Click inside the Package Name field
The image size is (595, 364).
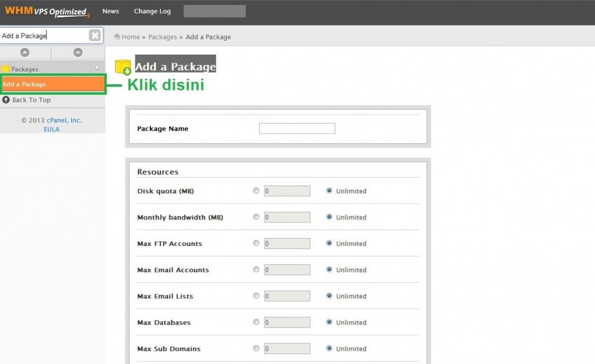(x=297, y=128)
